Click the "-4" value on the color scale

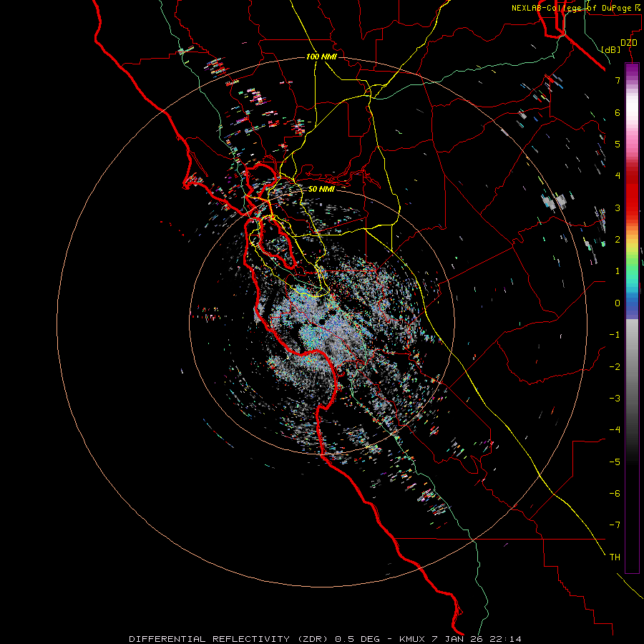click(x=615, y=430)
